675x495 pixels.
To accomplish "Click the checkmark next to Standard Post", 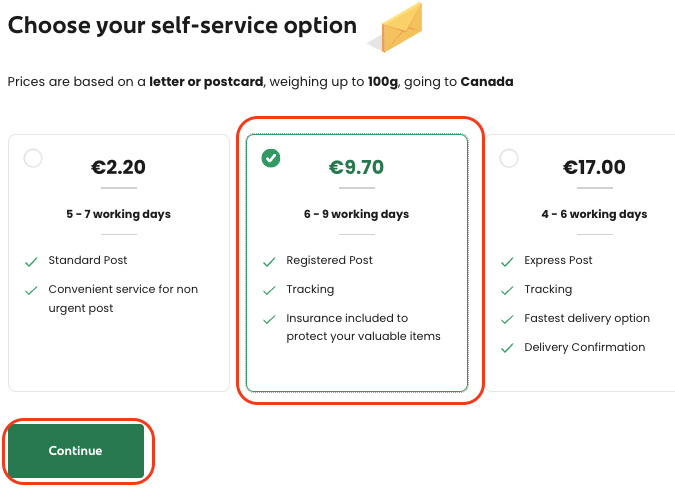I will click(x=31, y=261).
